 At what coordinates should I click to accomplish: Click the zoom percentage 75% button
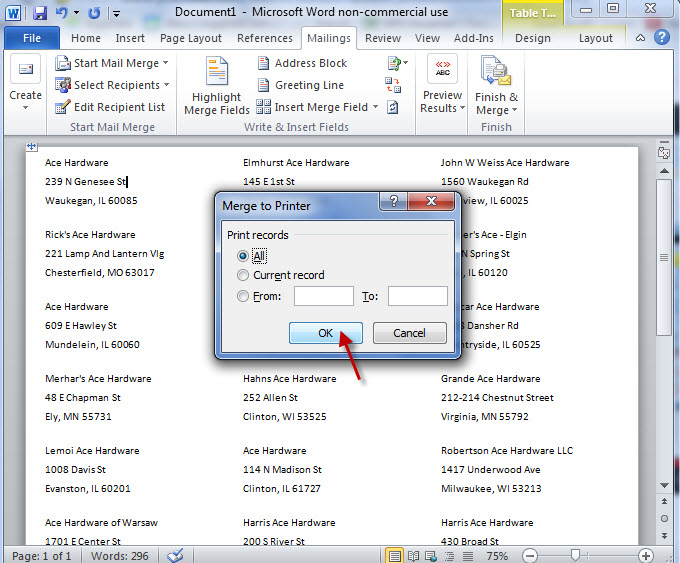click(497, 556)
